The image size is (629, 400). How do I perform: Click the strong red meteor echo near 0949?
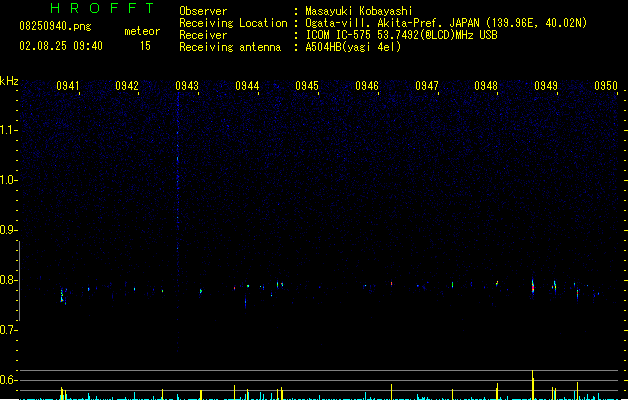click(533, 286)
